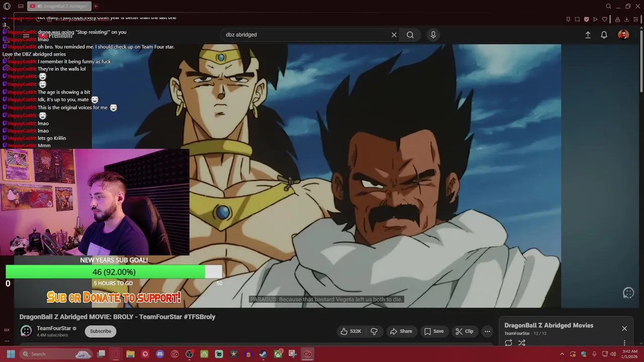Create a Clip of the video
This screenshot has width=644, height=362.
[464, 331]
